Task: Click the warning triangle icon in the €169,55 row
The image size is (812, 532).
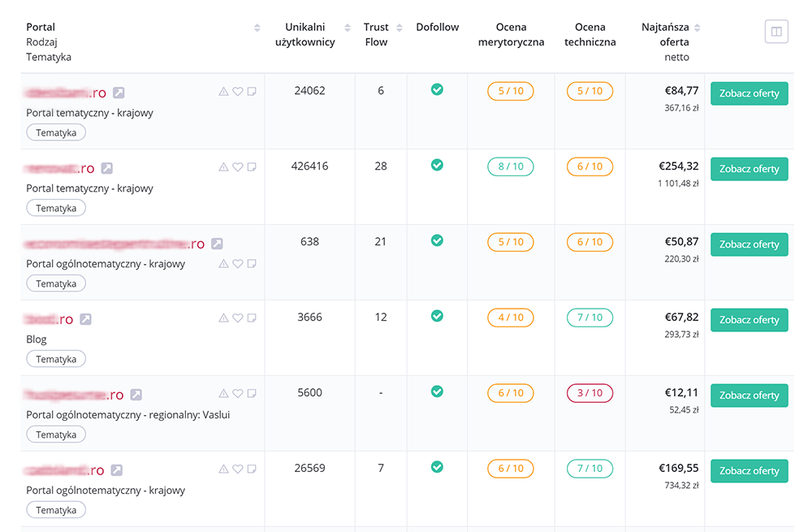Action: tap(224, 469)
